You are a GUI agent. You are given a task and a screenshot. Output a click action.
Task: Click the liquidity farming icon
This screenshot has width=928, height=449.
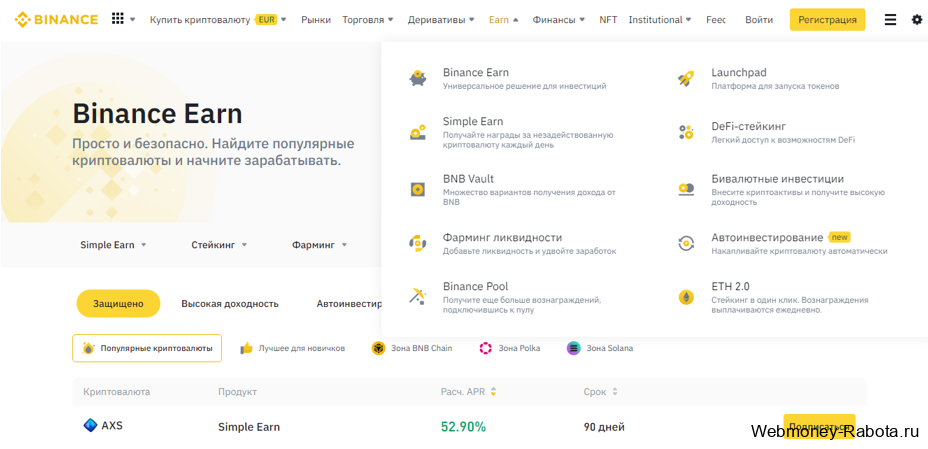(418, 243)
